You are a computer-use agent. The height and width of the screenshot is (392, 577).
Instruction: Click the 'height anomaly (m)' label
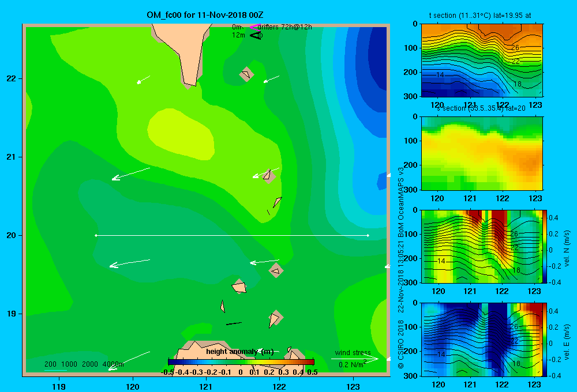[239, 352]
